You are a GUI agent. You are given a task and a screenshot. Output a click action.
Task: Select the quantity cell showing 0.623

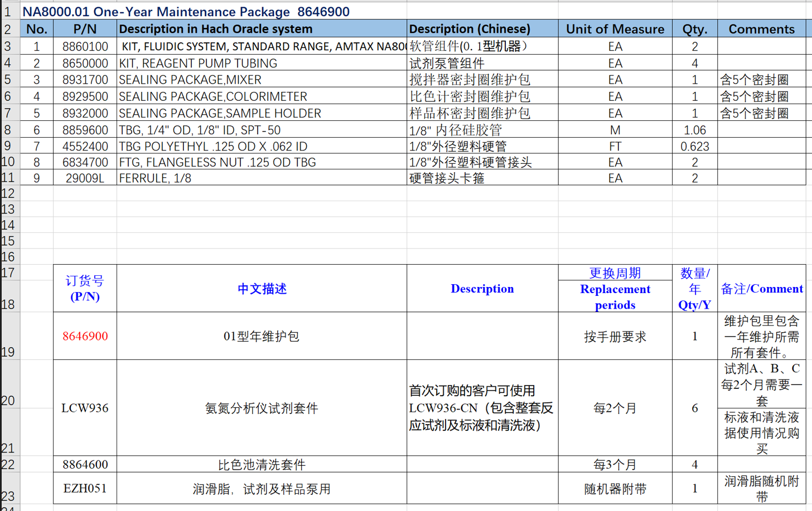694,147
